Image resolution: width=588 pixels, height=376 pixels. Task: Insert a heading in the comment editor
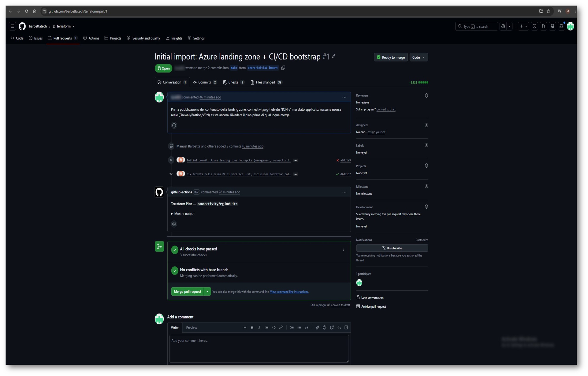[245, 328]
